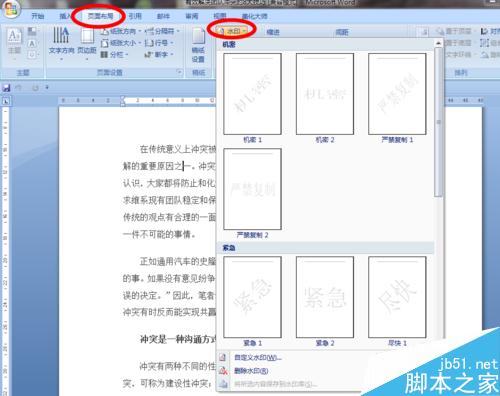Screen dimensions: 500x396
Task: Choose the 紧急 1 watermark thumbnail
Action: (252, 297)
